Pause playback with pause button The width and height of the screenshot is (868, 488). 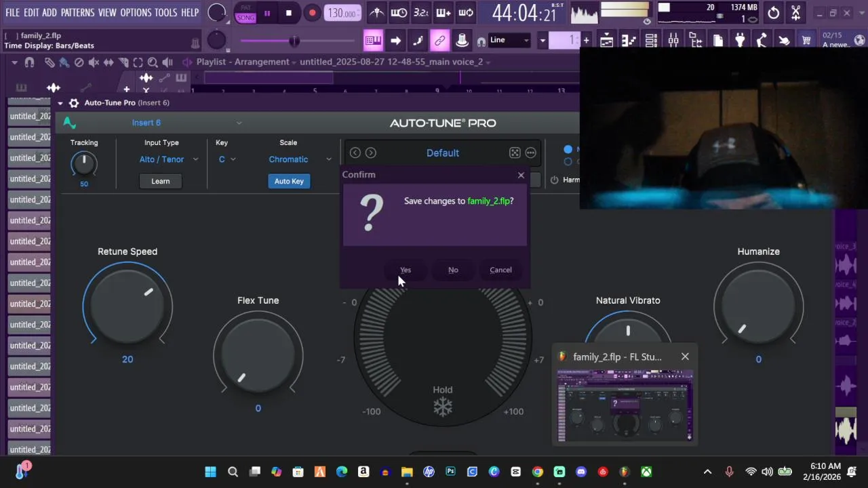pos(267,13)
